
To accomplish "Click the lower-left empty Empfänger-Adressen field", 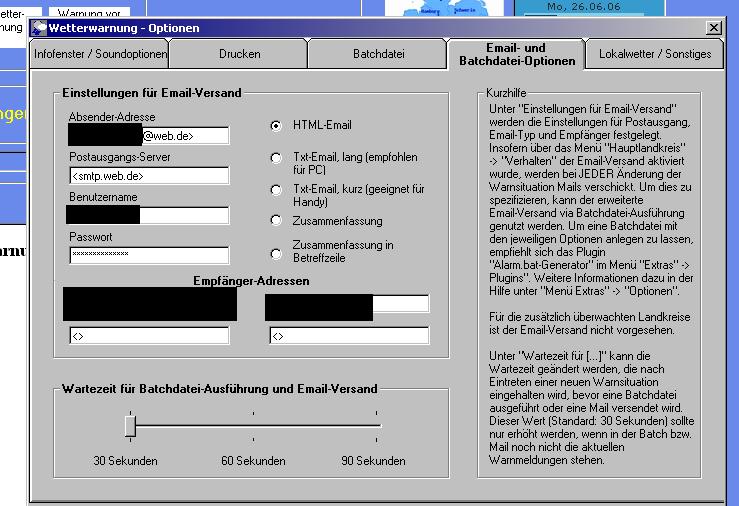I will 148,336.
